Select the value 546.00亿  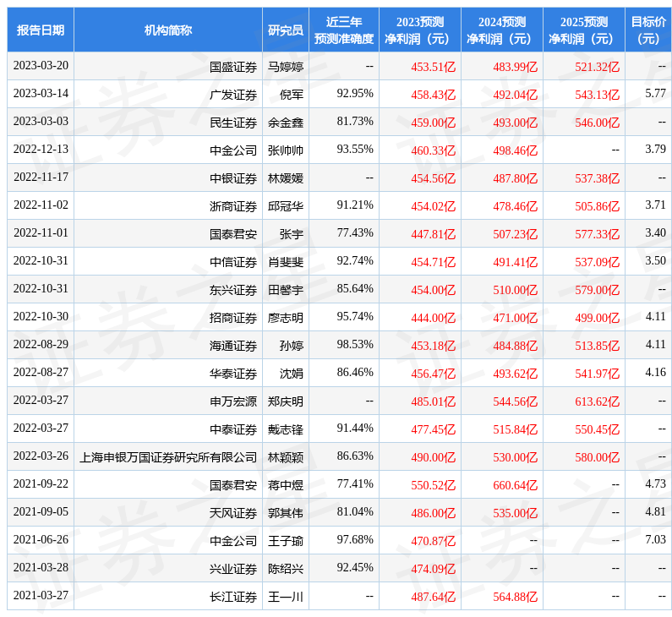click(x=598, y=123)
